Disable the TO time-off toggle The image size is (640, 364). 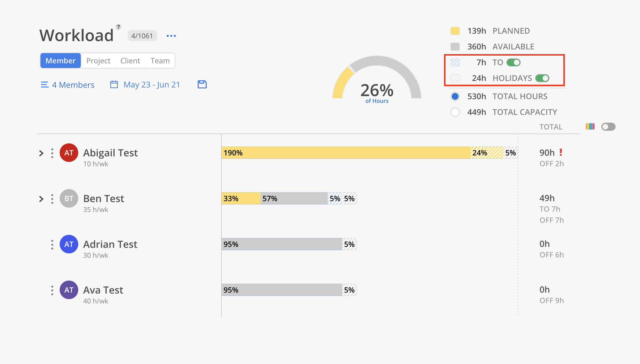[514, 62]
